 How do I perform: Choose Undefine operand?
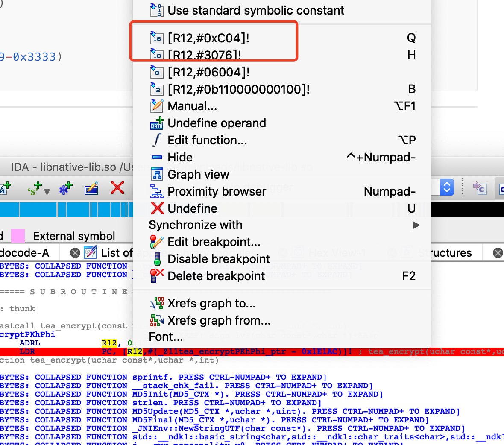[281, 123]
